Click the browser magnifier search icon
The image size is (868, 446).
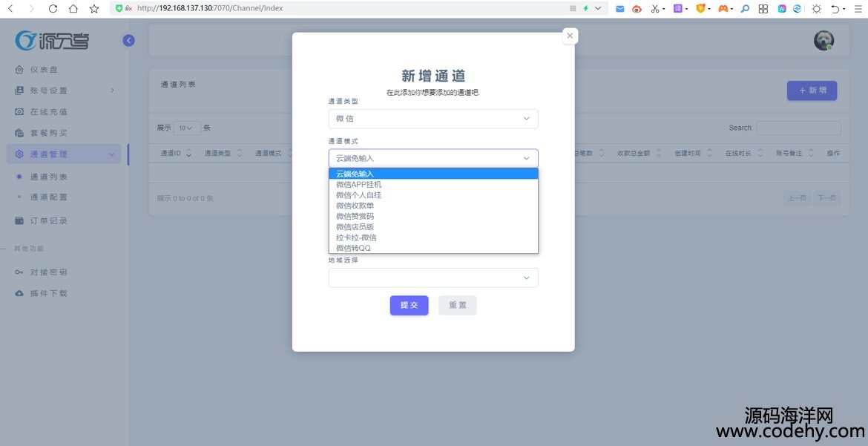coord(745,9)
